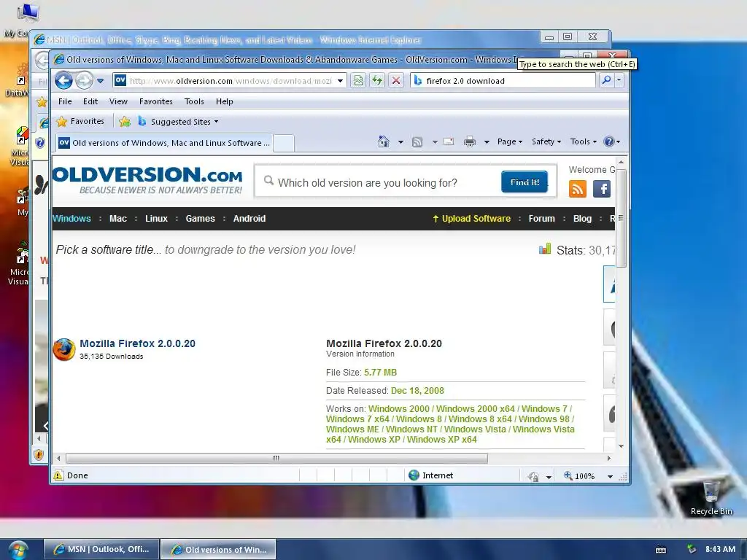The image size is (747, 560).
Task: Click the horizontal scrollbar thumb
Action: [276, 458]
